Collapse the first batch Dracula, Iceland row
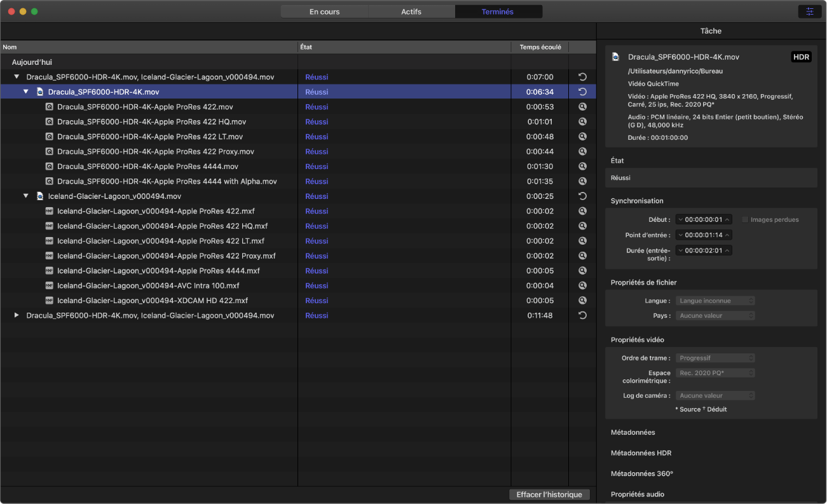The width and height of the screenshot is (827, 504). [x=17, y=77]
